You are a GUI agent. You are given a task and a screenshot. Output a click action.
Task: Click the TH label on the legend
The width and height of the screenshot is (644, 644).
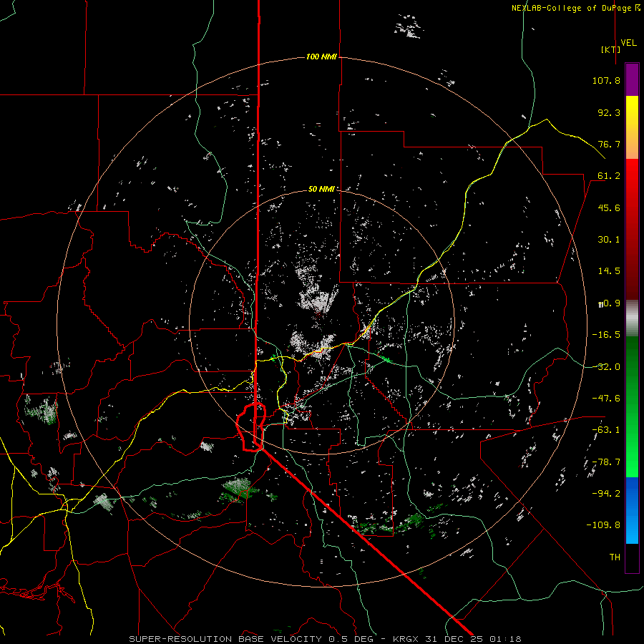click(615, 557)
